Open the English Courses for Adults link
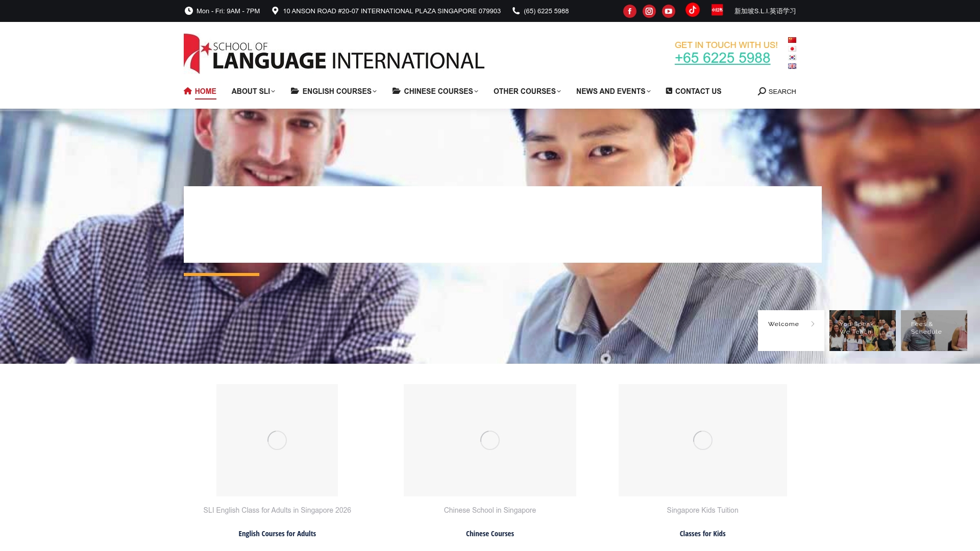 (x=277, y=534)
